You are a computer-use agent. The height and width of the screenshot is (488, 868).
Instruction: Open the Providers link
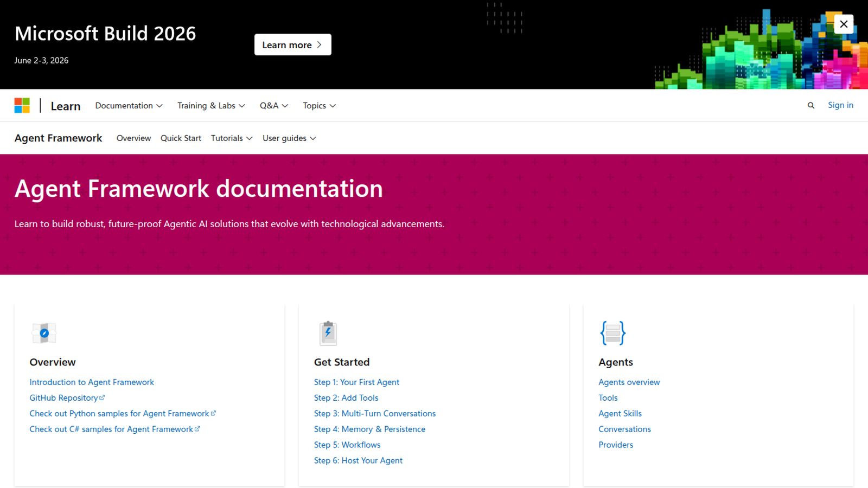[616, 445]
